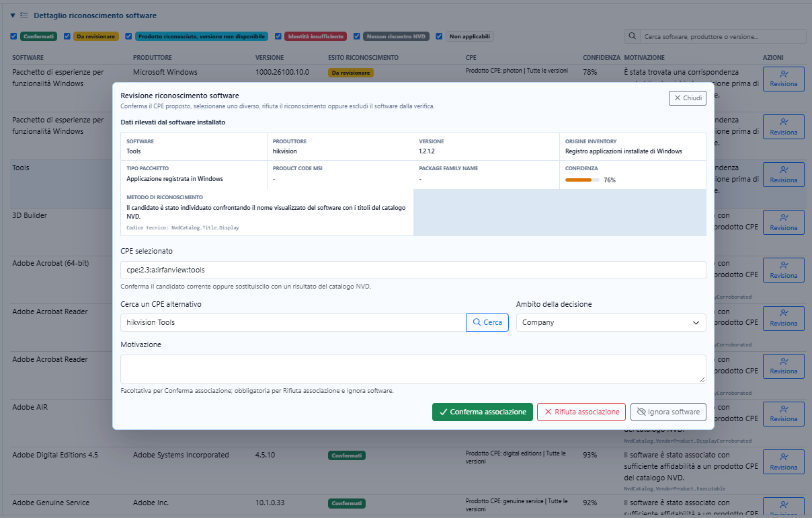Collapse the Dettaglio riconoscimento software section triangle
812x518 pixels.
click(13, 15)
